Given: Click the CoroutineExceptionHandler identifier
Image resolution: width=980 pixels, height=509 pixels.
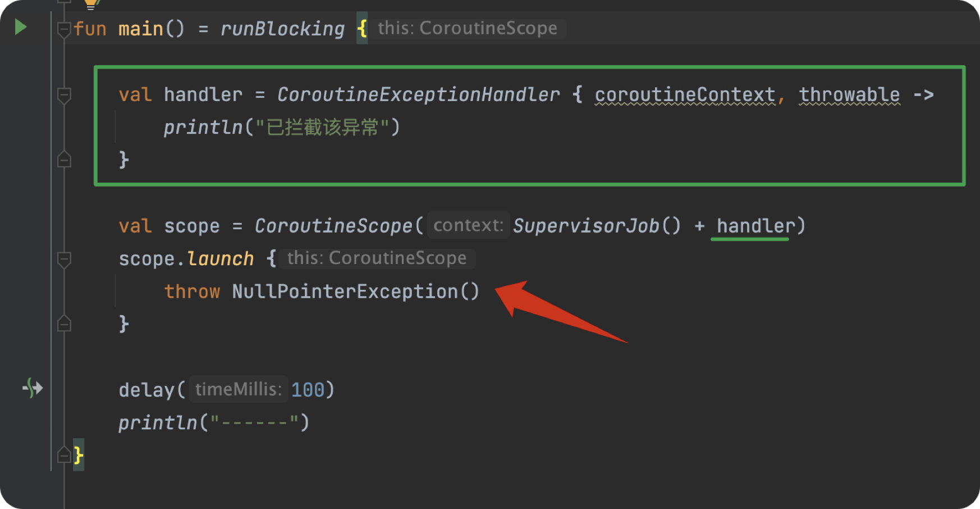Looking at the screenshot, I should 418,94.
